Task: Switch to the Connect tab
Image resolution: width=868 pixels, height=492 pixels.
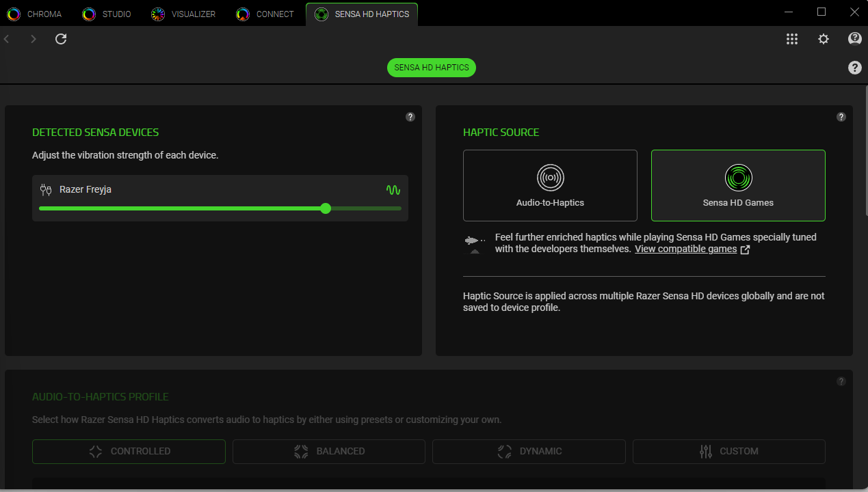Action: (x=242, y=14)
